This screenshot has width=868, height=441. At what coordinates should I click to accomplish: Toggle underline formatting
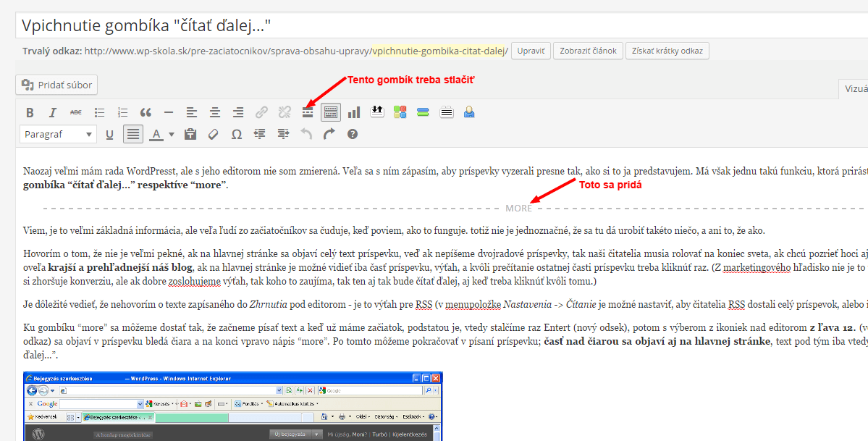[109, 135]
